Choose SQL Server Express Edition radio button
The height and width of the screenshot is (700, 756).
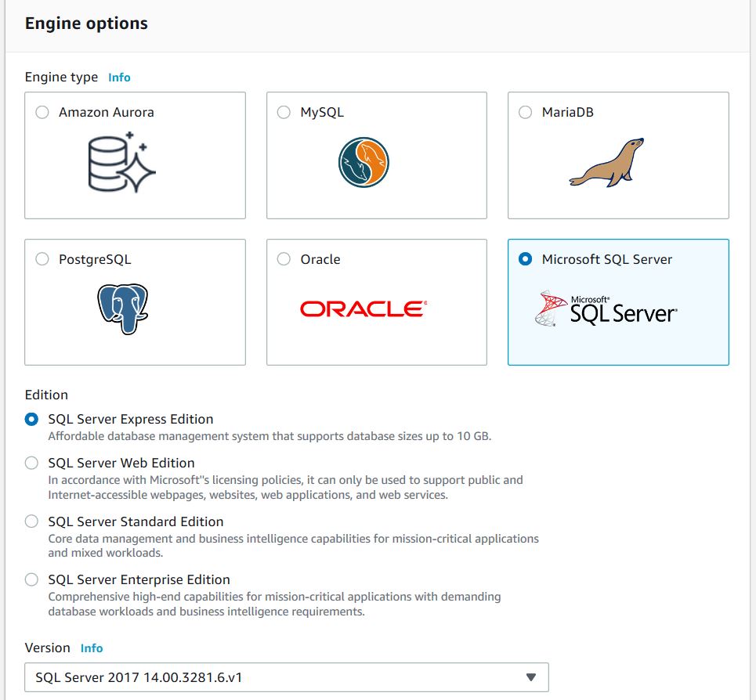tap(32, 419)
